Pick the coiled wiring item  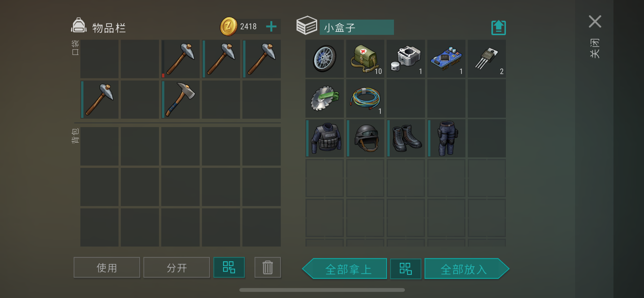(365, 99)
